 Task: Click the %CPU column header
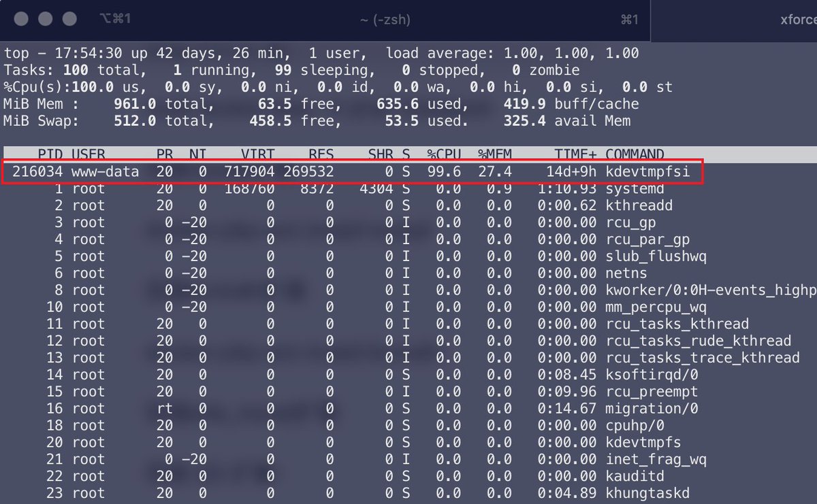coord(444,154)
